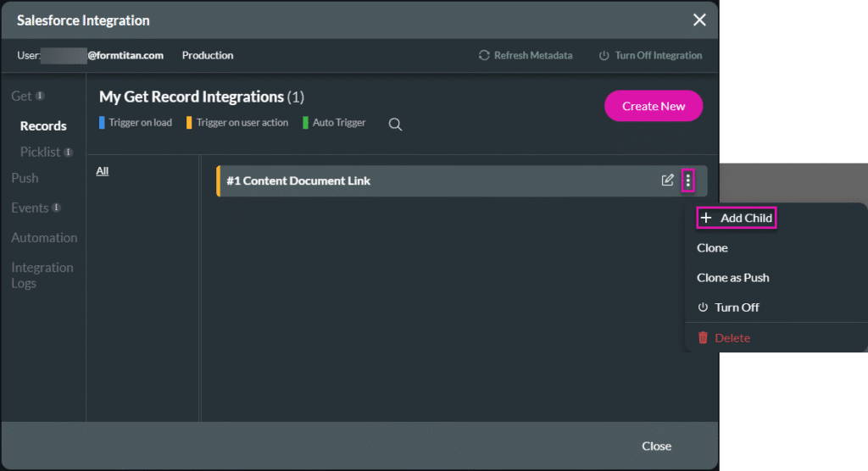Screen dimensions: 868x471
Task: Click the info badge next to Picklist
Action: [x=68, y=152]
